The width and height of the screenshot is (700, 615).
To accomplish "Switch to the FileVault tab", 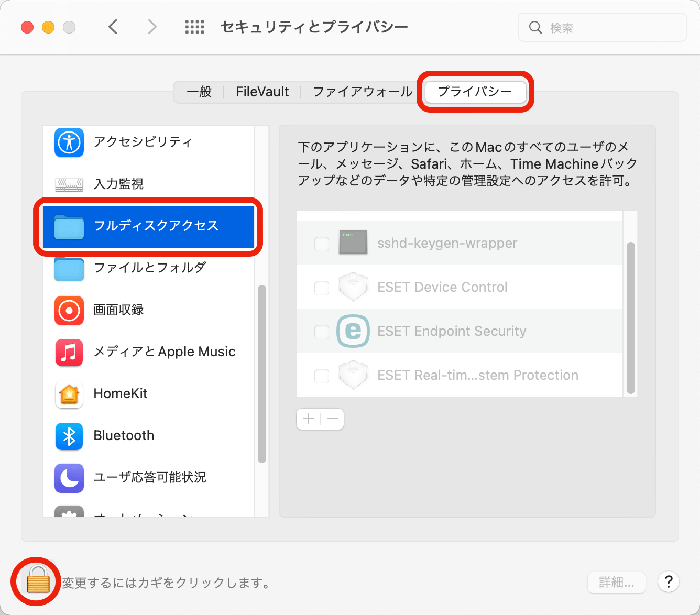I will click(x=262, y=92).
